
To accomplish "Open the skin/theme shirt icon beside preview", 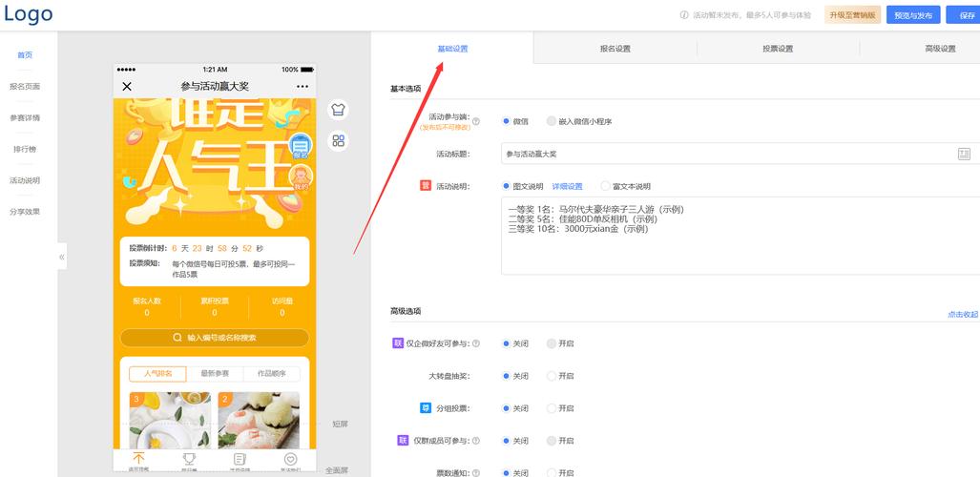I will [x=338, y=109].
